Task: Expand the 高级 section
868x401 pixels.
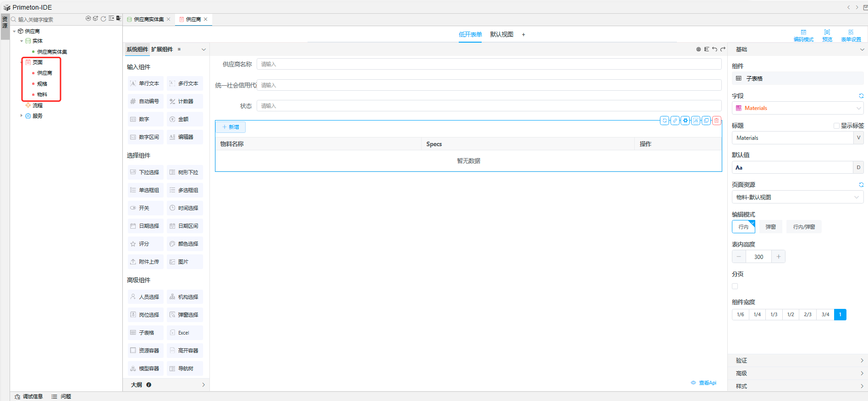Action: coord(797,374)
